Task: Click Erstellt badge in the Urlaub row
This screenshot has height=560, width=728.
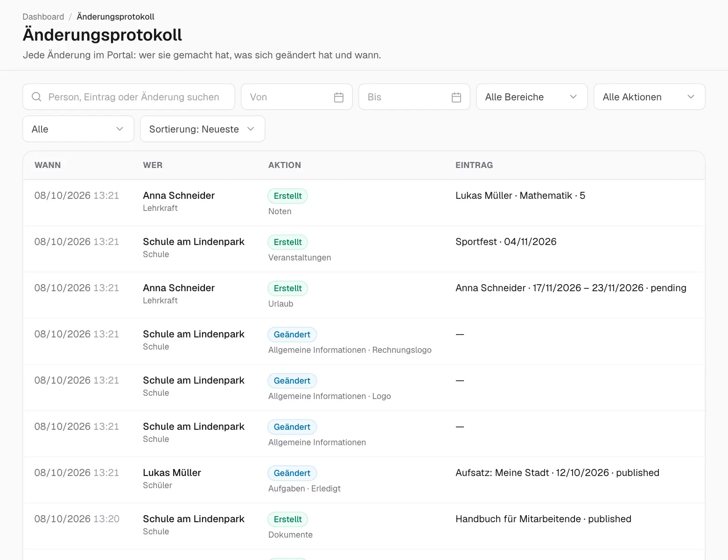Action: click(287, 288)
